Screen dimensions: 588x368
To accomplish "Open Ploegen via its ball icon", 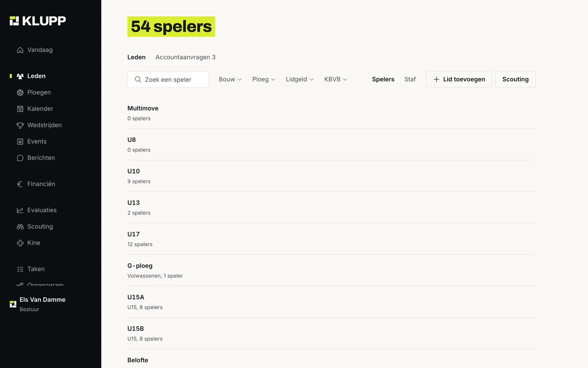I will click(20, 92).
